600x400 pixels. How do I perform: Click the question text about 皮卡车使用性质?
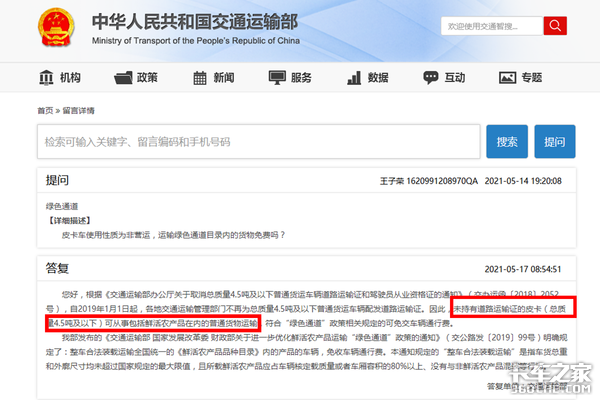[x=174, y=235]
